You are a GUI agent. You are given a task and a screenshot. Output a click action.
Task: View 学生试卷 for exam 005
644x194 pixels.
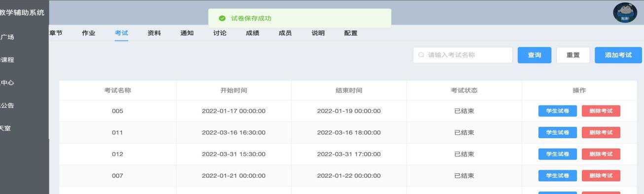coord(558,111)
